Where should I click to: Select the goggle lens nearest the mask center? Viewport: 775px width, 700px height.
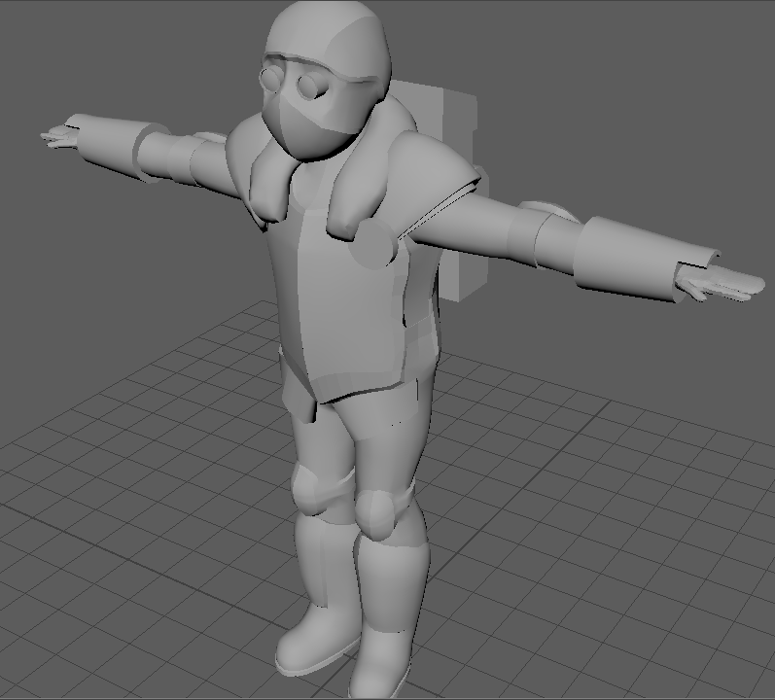(311, 87)
